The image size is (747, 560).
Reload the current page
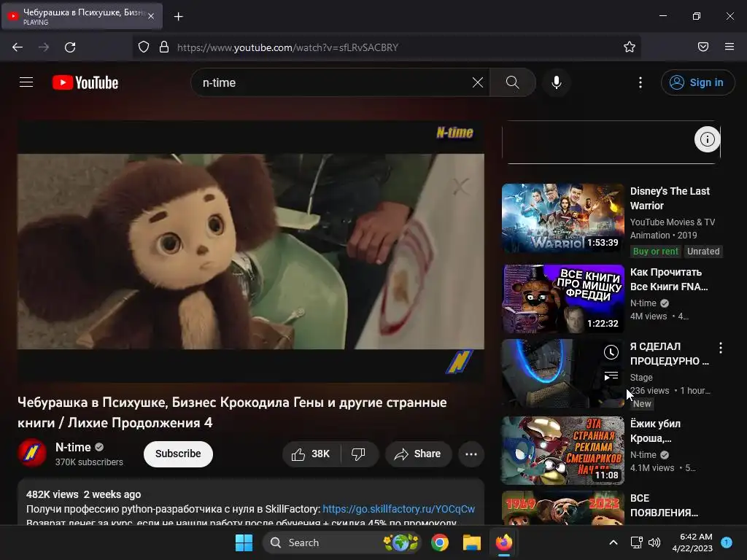click(x=70, y=47)
